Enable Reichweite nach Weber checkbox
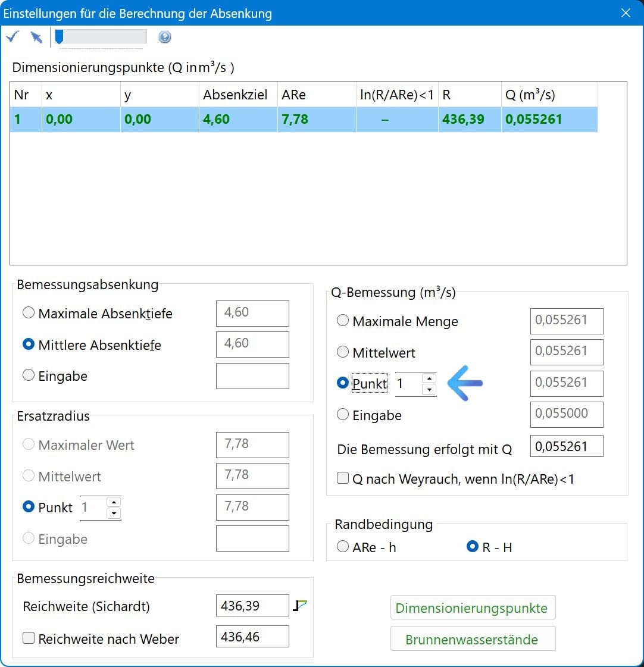Screen dimensions: 644x667 29,638
